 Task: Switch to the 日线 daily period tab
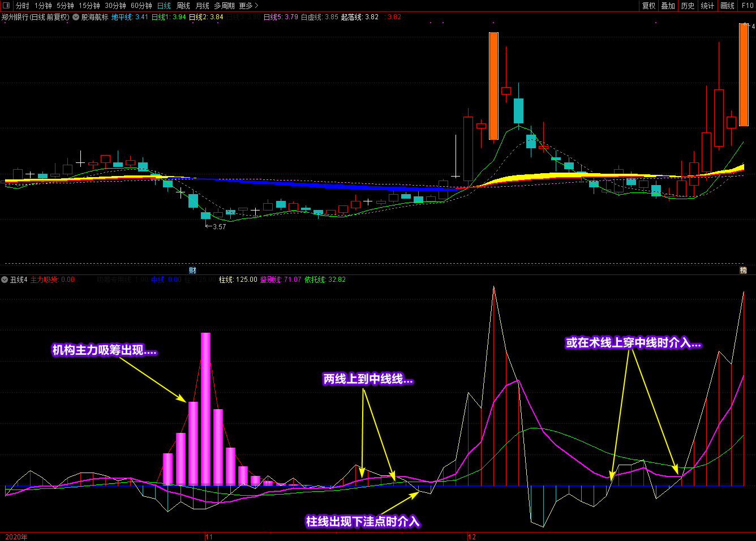pos(164,6)
